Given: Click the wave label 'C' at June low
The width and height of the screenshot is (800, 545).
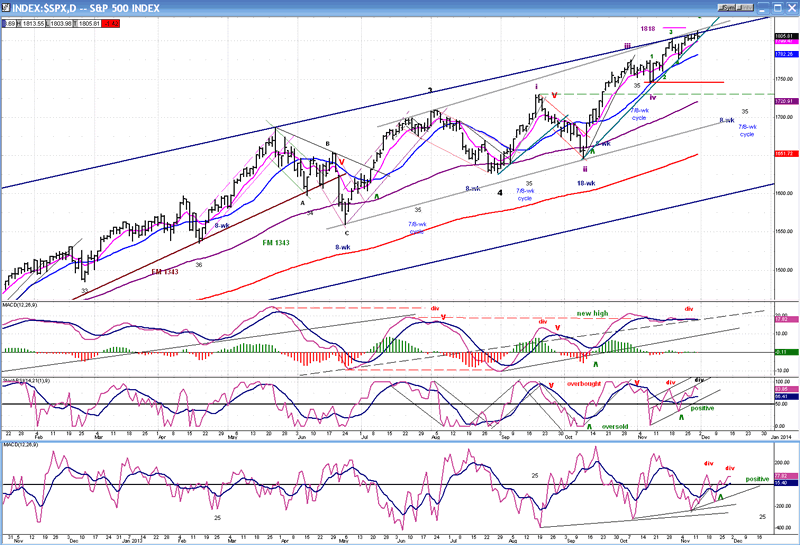Looking at the screenshot, I should (x=347, y=234).
